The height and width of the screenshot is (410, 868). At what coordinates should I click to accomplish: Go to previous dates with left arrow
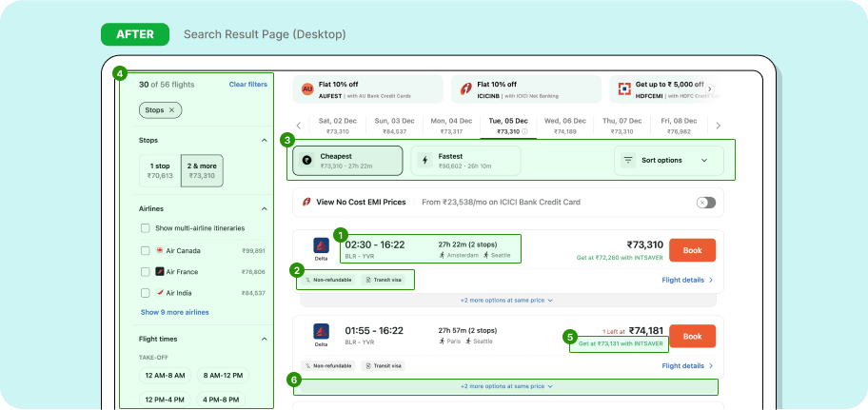pyautogui.click(x=298, y=126)
